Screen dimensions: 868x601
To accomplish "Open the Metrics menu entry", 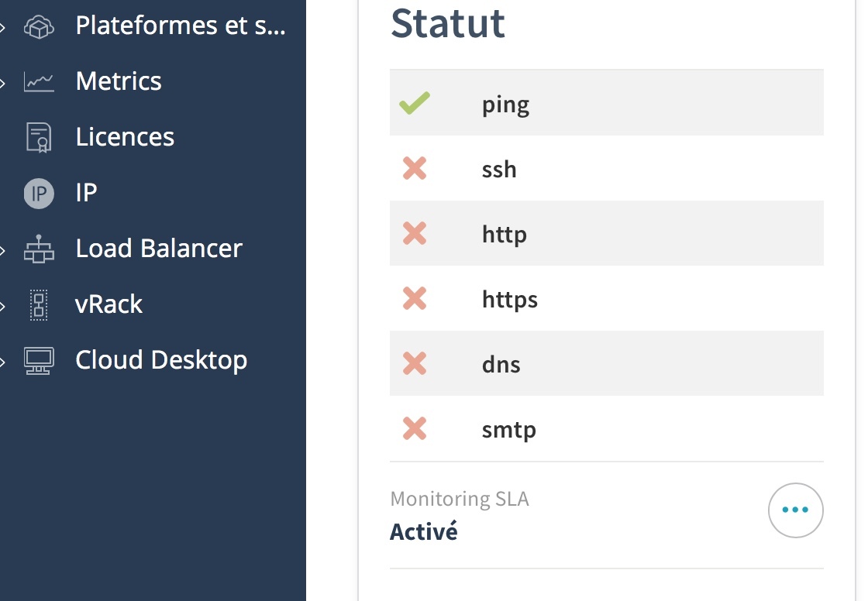I will (119, 81).
